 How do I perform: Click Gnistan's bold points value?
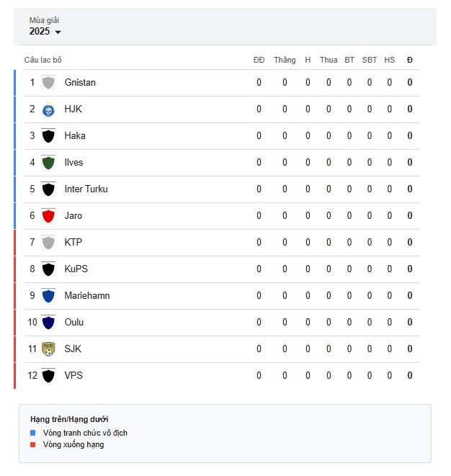coord(410,83)
